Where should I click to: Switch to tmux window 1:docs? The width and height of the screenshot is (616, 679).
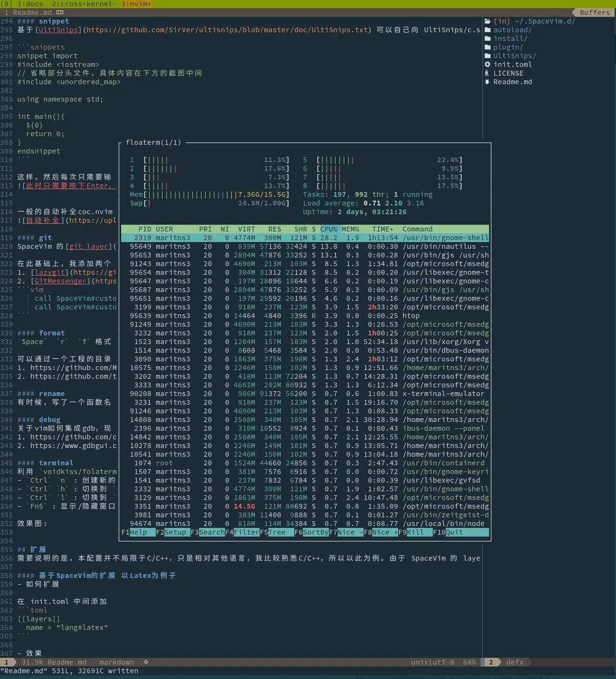tap(30, 4)
